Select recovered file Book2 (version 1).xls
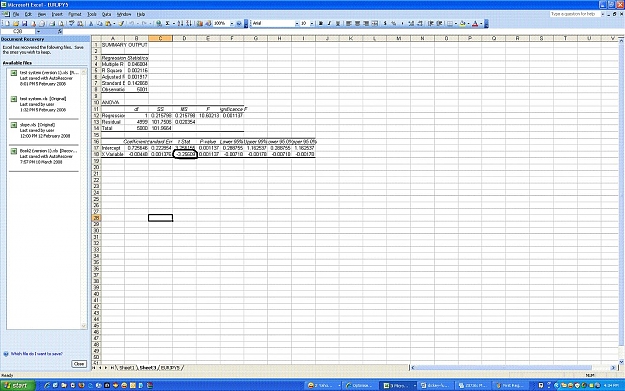The width and height of the screenshot is (625, 391). coord(45,156)
